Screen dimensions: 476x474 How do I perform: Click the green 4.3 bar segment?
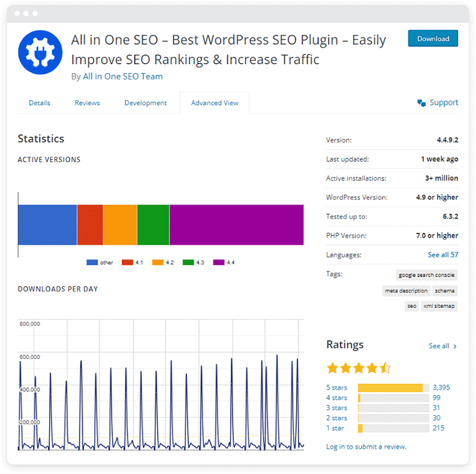(153, 225)
